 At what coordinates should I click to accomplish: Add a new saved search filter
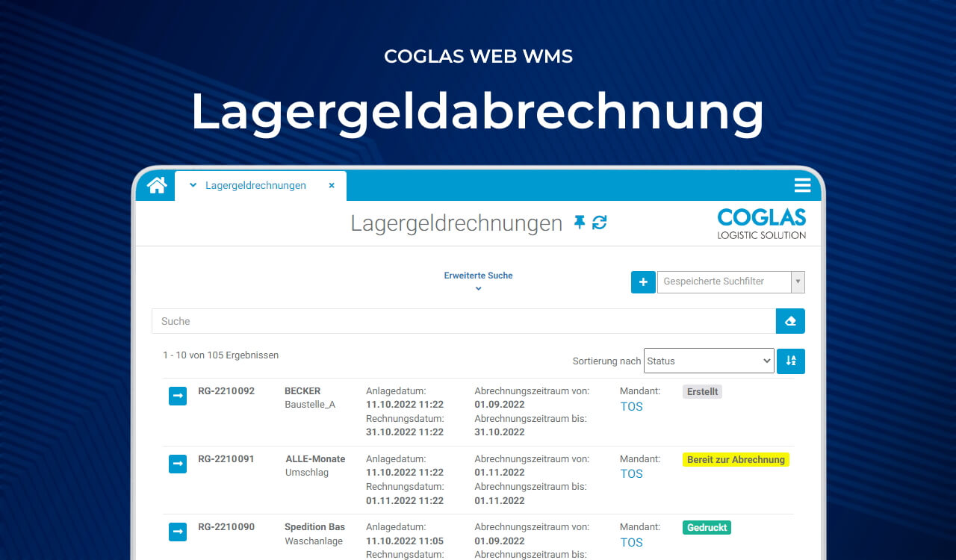(x=643, y=282)
